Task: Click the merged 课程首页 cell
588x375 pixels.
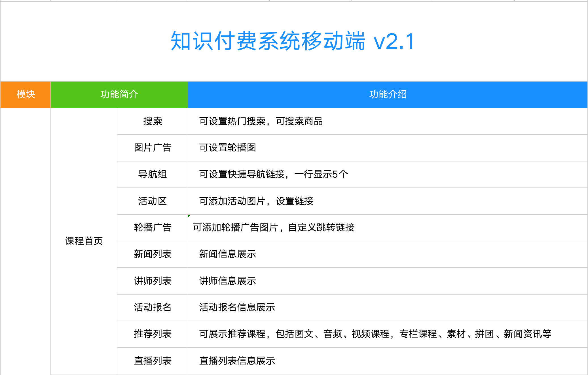Action: coord(84,241)
